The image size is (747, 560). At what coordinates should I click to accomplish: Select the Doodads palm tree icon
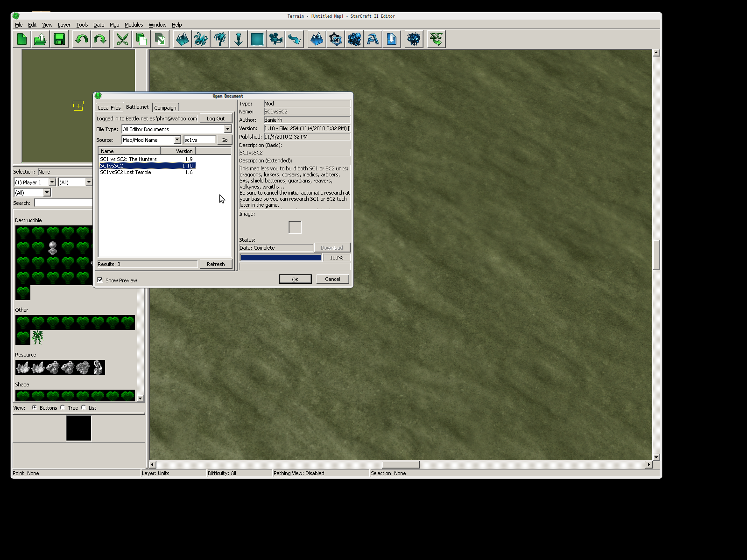click(x=220, y=39)
